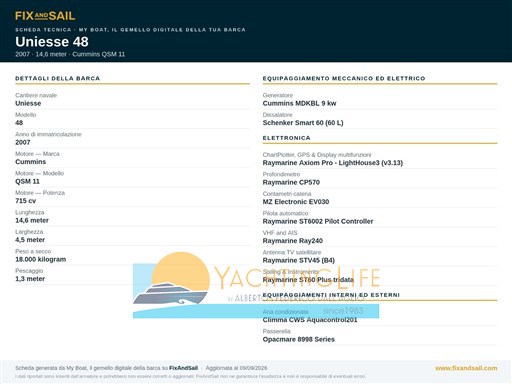
Task: Click Equipaggiamenti interni ed esterni heading
Action: 331,295
